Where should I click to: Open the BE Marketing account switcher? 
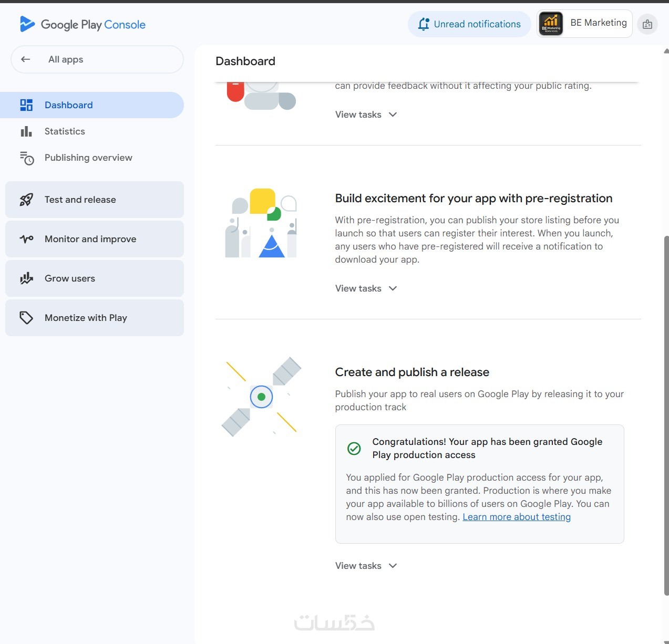coord(584,24)
